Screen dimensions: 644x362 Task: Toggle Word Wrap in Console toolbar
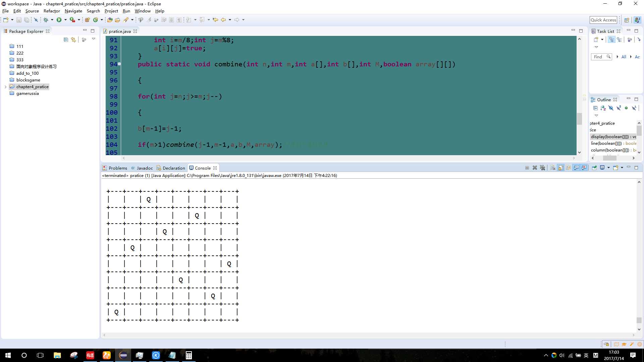(569, 168)
